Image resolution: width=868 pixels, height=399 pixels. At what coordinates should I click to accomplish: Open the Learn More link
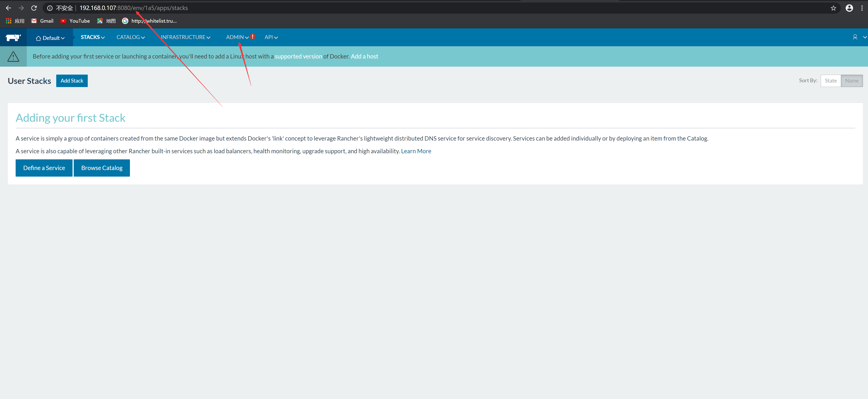point(416,151)
